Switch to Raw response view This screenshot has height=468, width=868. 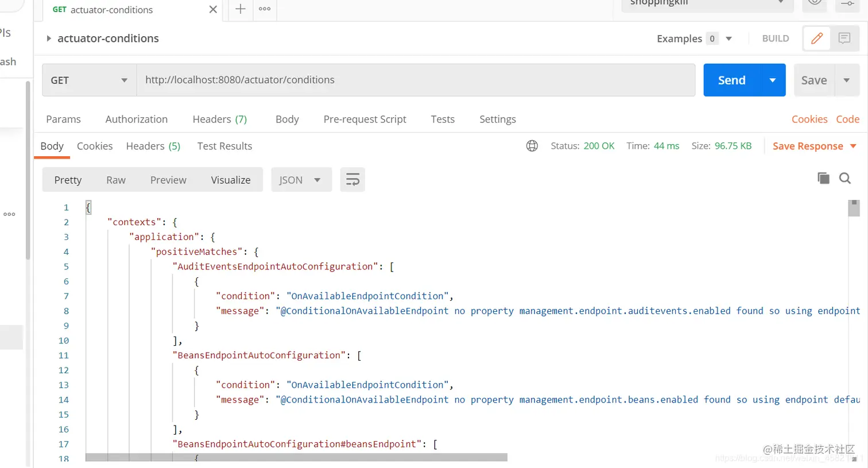tap(116, 180)
